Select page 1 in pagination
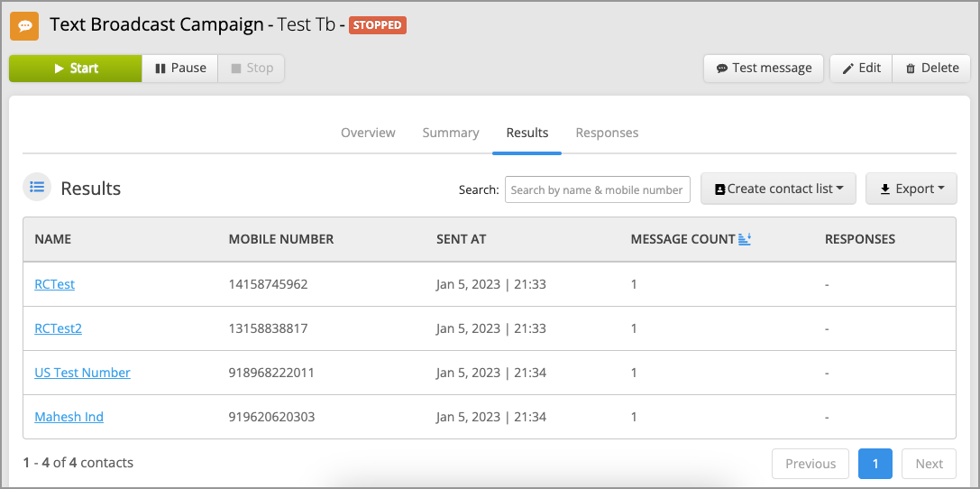This screenshot has width=980, height=489. (875, 464)
